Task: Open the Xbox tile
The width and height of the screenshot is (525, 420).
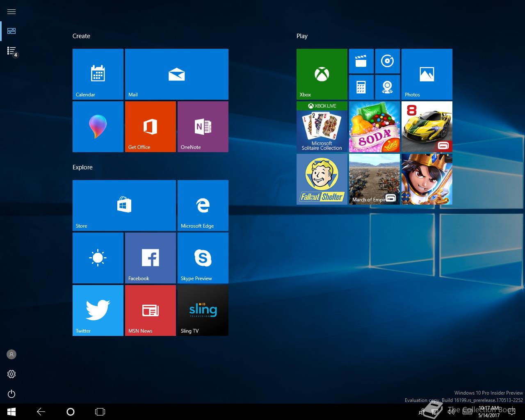Action: (x=322, y=74)
